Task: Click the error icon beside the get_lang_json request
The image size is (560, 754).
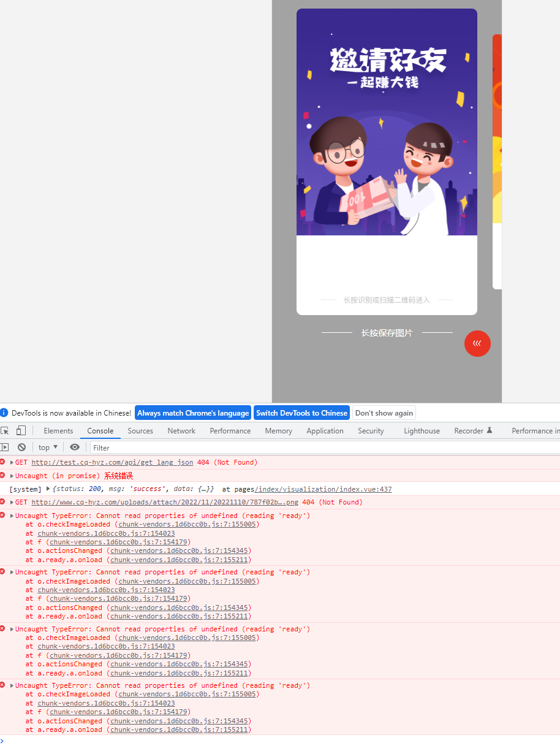Action: pos(3,462)
